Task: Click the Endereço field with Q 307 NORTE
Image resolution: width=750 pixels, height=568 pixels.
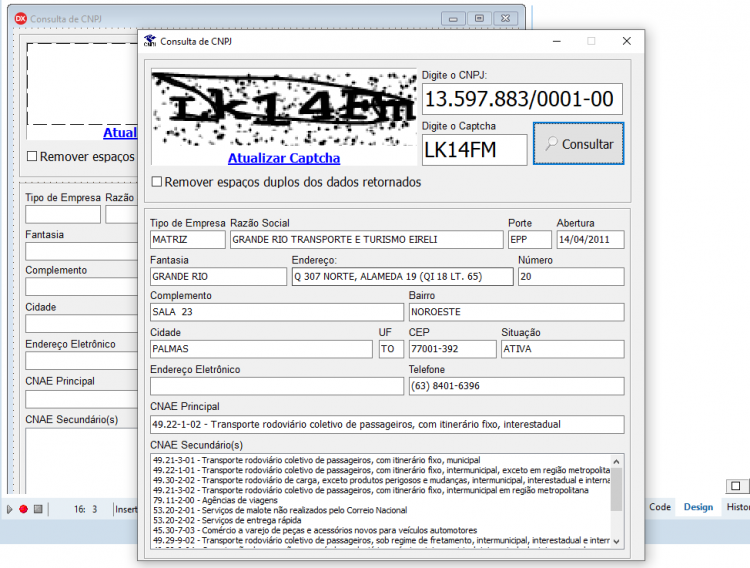Action: click(x=402, y=276)
